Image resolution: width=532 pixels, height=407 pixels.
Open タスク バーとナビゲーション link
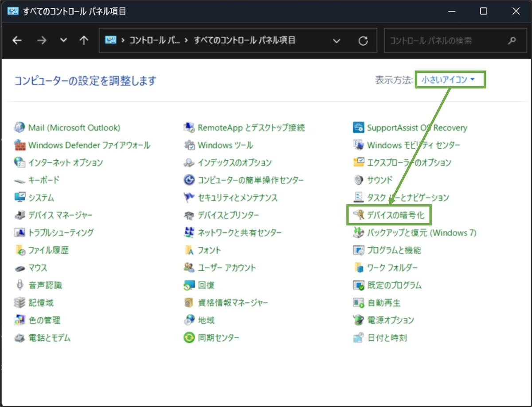pos(408,198)
